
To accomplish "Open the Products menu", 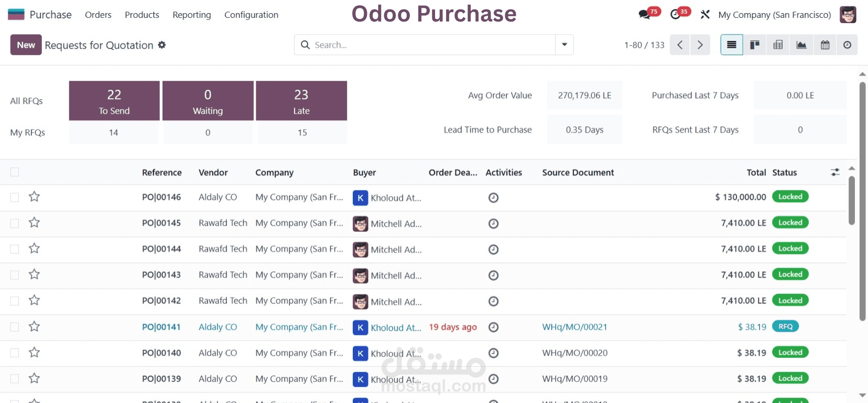I will tap(142, 15).
